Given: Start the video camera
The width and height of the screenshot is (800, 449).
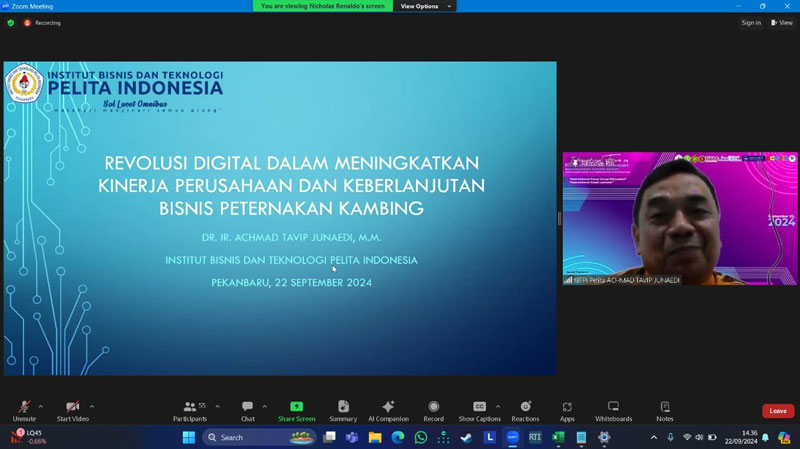Looking at the screenshot, I should (x=72, y=409).
